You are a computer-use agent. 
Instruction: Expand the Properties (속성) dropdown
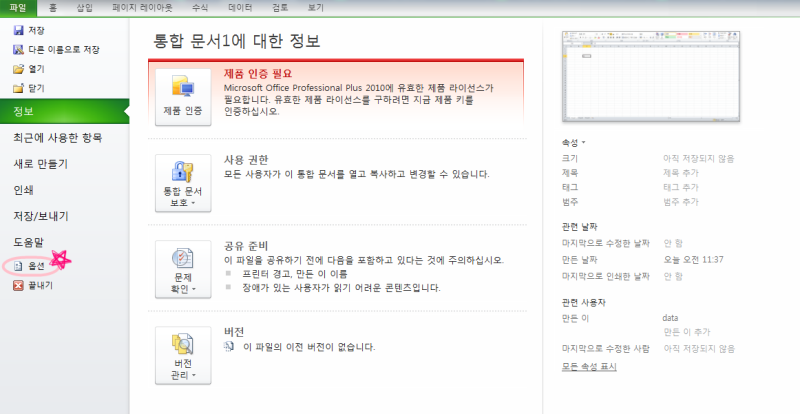[573, 142]
